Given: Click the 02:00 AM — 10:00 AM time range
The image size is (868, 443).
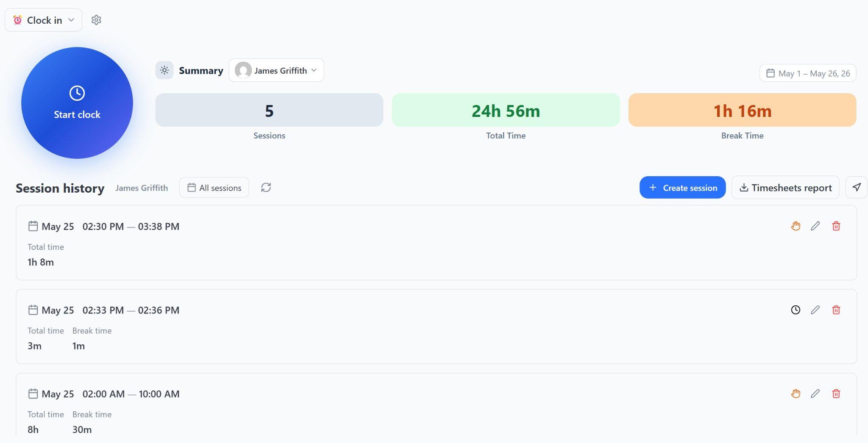Looking at the screenshot, I should tap(131, 394).
